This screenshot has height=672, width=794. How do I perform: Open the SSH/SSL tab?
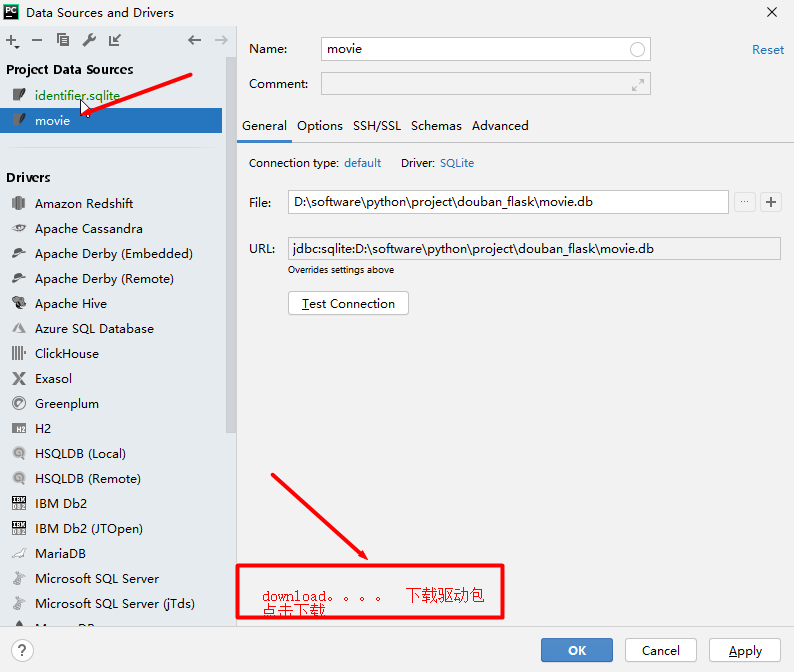[377, 126]
